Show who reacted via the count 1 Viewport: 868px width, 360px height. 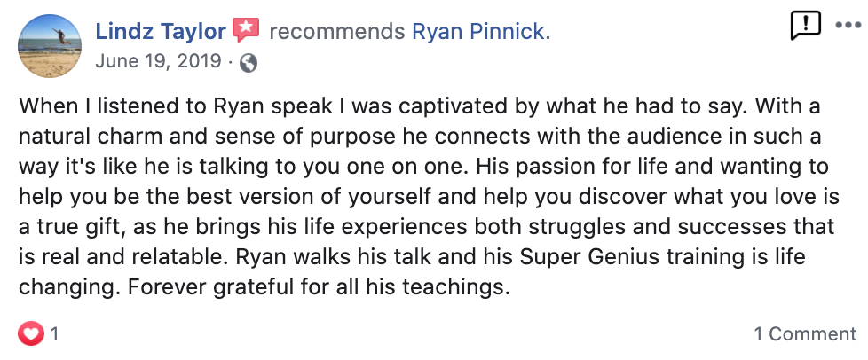[55, 334]
